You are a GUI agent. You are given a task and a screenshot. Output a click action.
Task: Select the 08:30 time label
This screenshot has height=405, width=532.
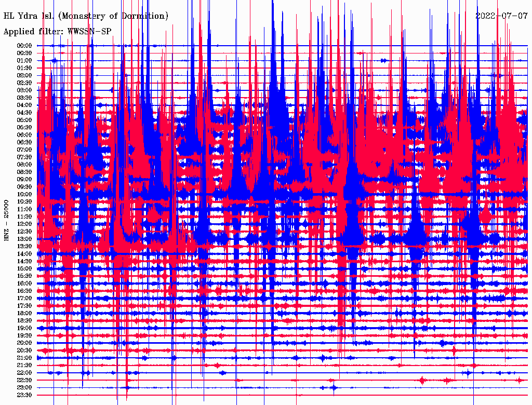click(24, 172)
